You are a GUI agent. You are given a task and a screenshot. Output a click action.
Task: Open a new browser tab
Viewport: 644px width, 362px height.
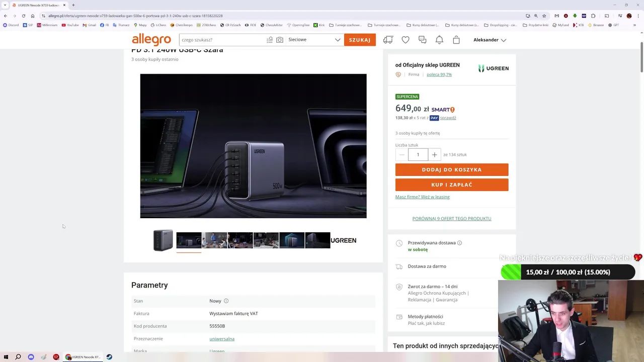pyautogui.click(x=73, y=5)
